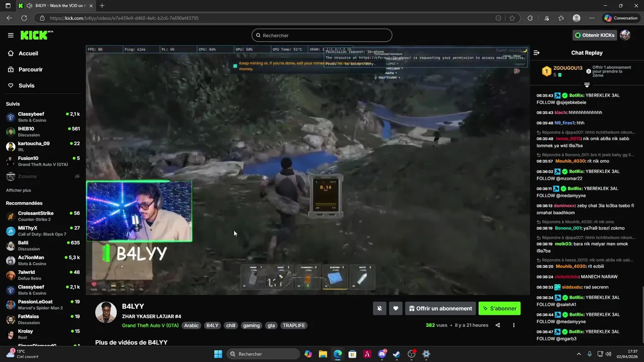Open recommended channel PassionLeGoat

(43, 305)
